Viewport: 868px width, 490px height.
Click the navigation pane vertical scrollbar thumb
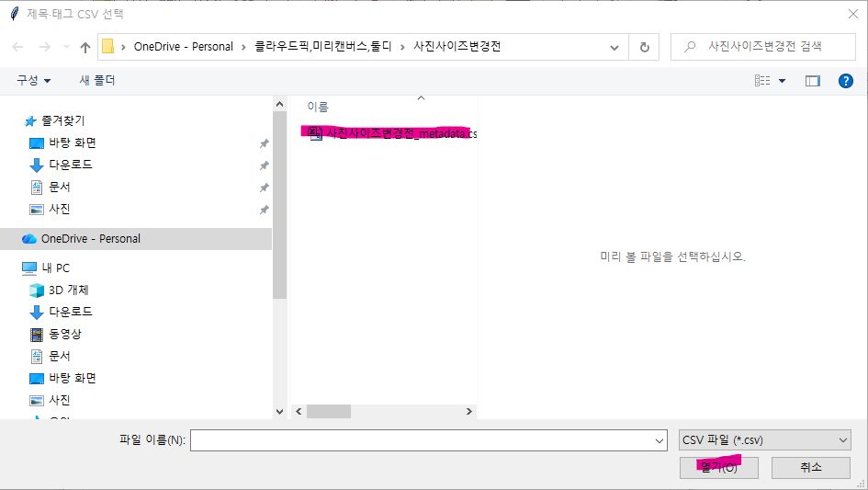(x=279, y=205)
